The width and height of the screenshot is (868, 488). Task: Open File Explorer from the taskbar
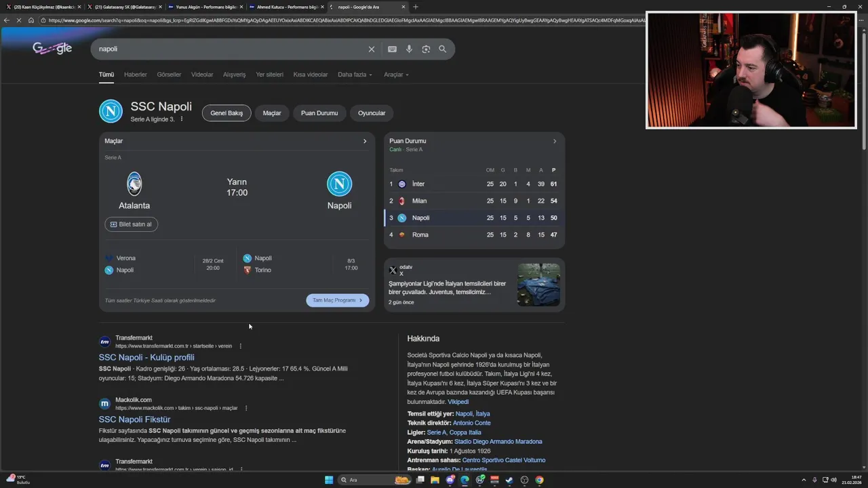pyautogui.click(x=435, y=480)
